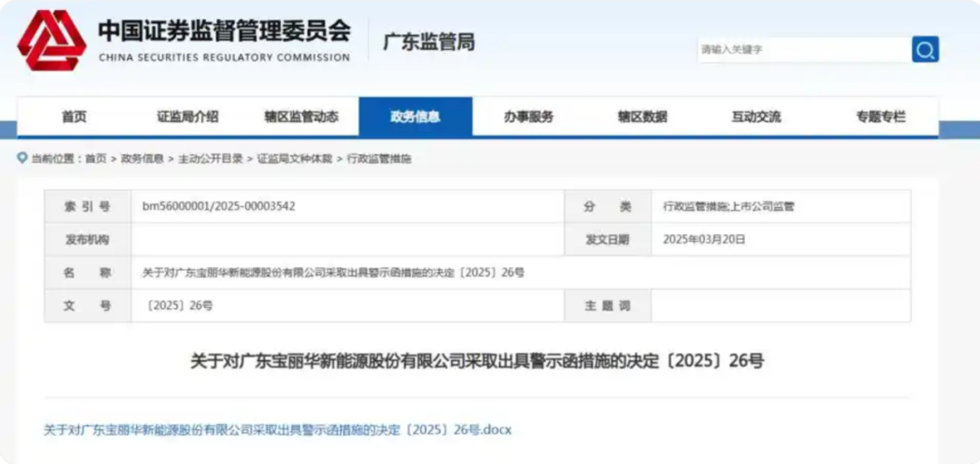
Task: Click the 索引号 label cell
Action: (x=87, y=206)
